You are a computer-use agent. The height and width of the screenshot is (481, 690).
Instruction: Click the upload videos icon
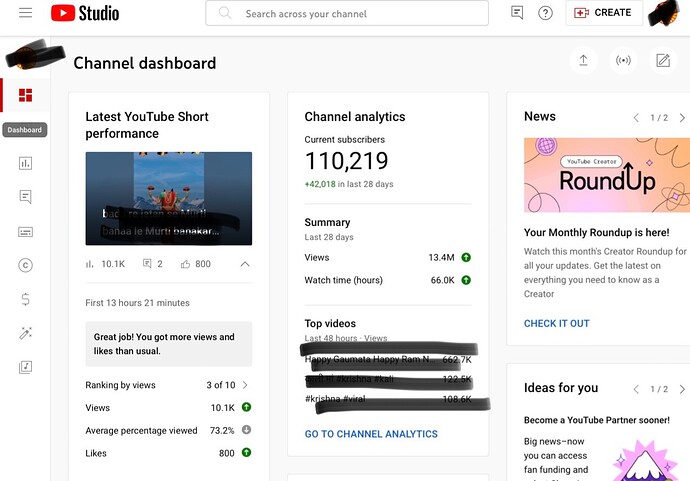(584, 61)
